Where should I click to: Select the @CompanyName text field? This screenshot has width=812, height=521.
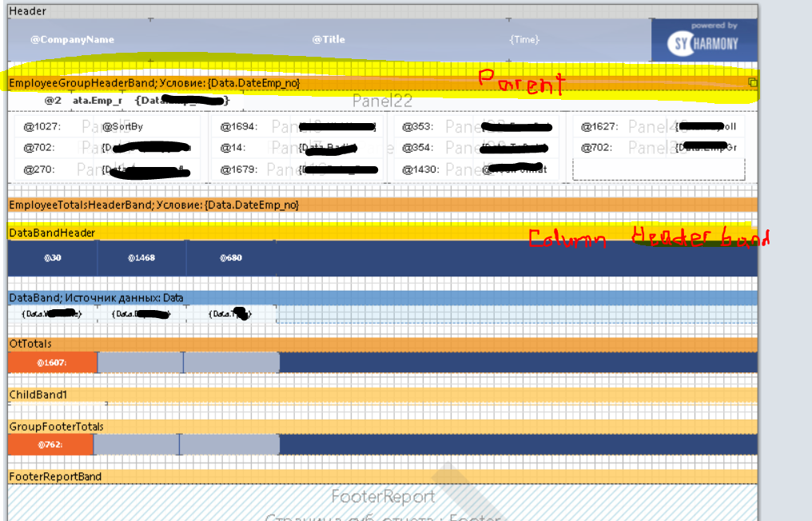73,39
